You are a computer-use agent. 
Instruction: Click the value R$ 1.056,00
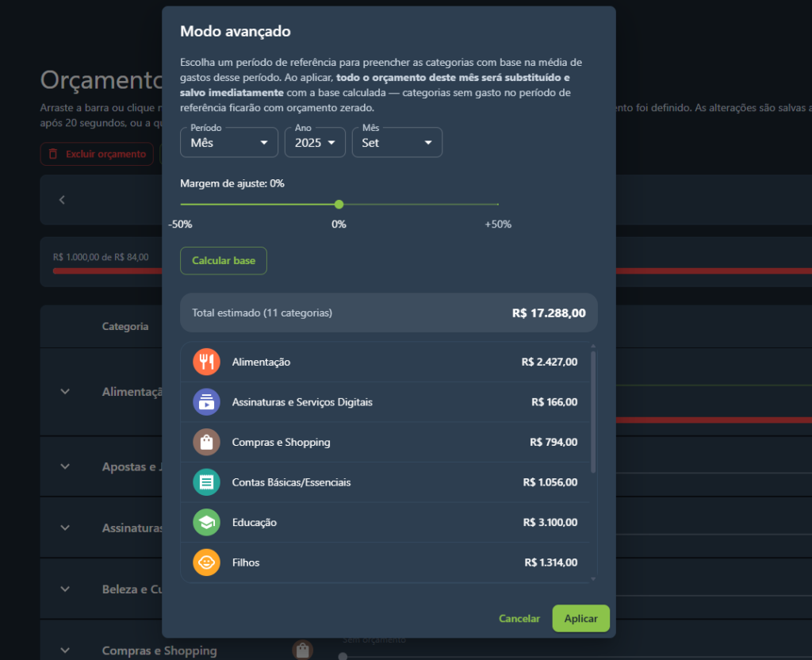550,482
